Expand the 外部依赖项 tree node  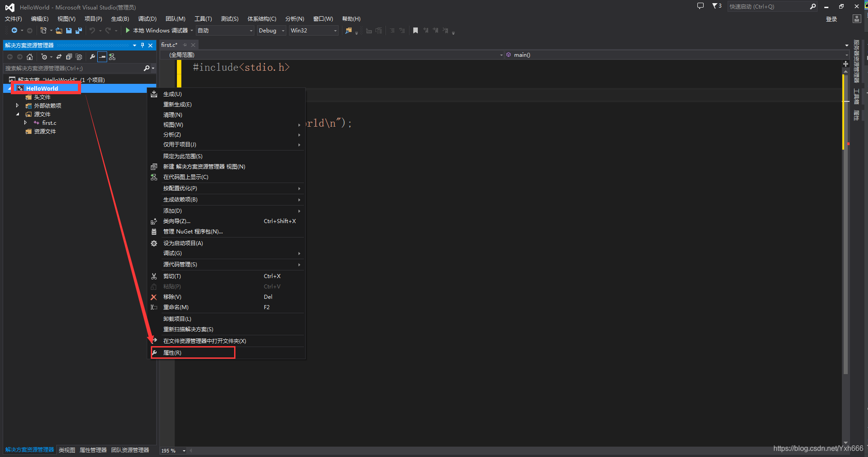coord(18,105)
